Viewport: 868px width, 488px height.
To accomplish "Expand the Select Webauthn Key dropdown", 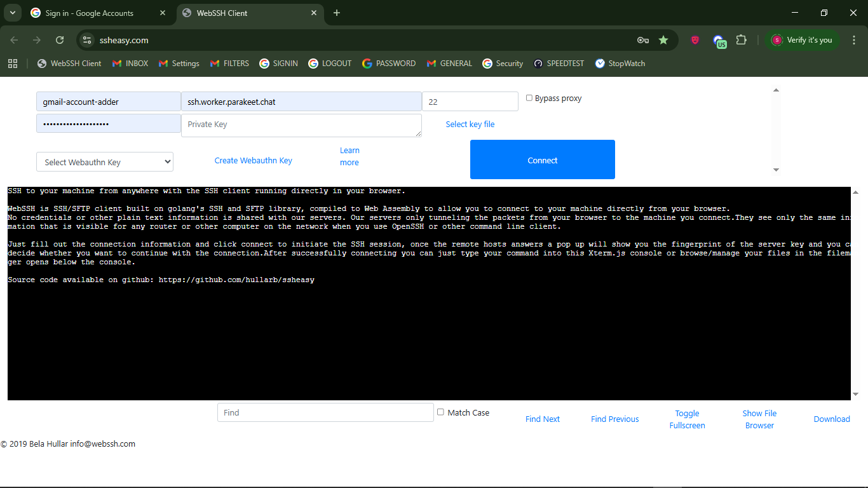I will click(x=105, y=162).
